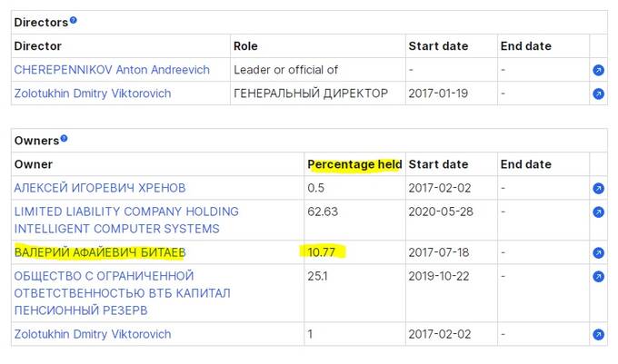Open ОБЩЕСТВО С ОГРАНИЧЕННОЙ ОТВЕТСТВЕННОСТЬЮ ВТБ КАПИТАЛ link
The height and width of the screenshot is (364, 618).
tap(122, 293)
